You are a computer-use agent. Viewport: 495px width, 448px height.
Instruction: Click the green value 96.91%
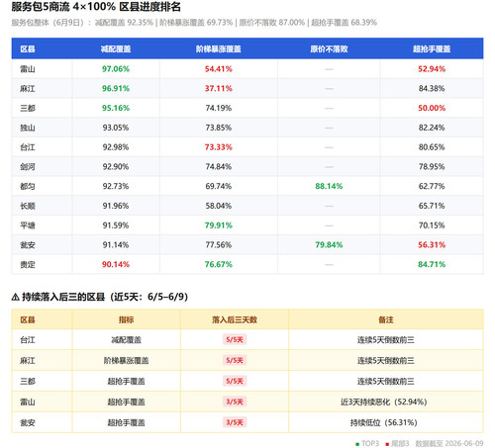tap(116, 88)
